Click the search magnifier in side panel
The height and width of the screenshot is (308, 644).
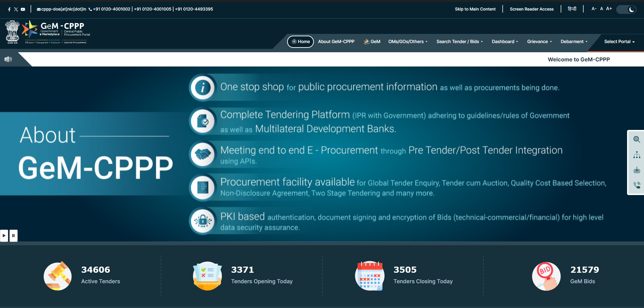click(637, 139)
